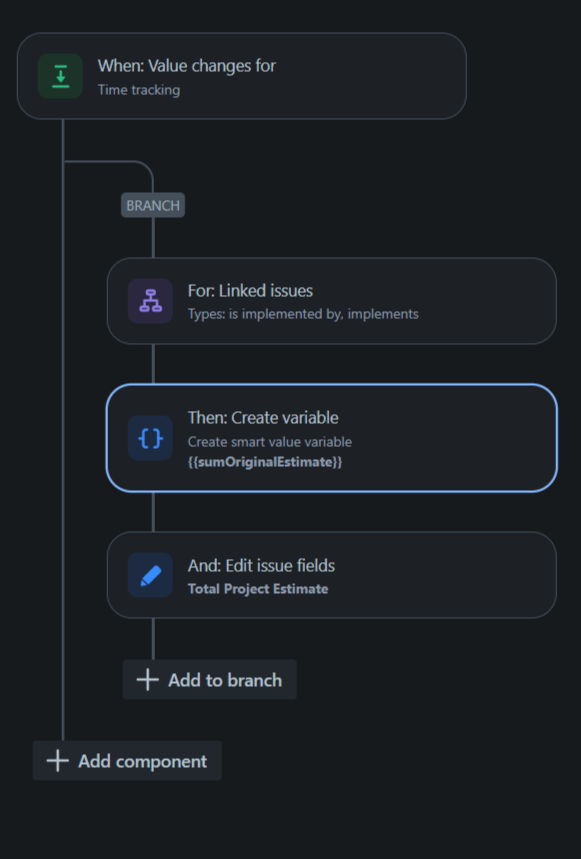581x859 pixels.
Task: Click the Total Project Estimate field label
Action: coord(255,587)
